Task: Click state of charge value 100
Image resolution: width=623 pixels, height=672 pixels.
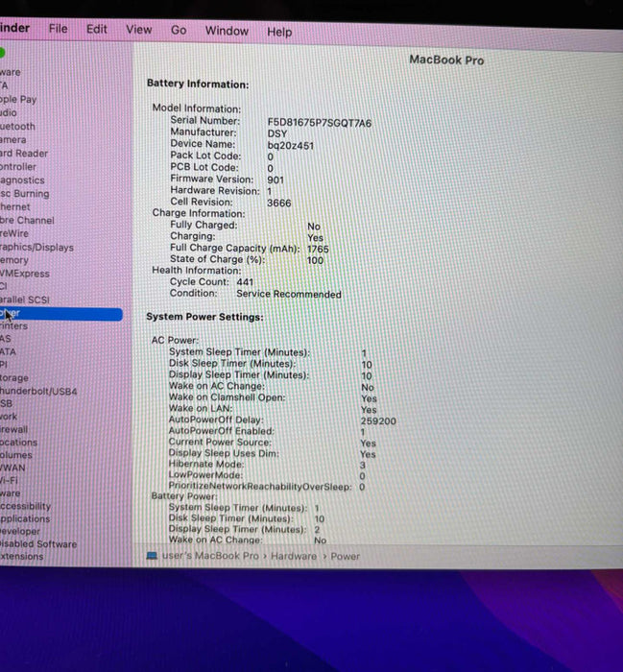Action: point(315,260)
